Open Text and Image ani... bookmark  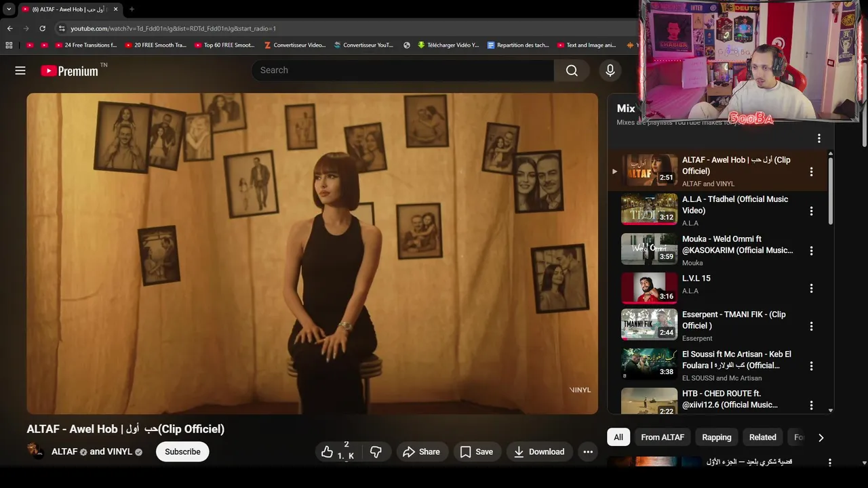587,45
